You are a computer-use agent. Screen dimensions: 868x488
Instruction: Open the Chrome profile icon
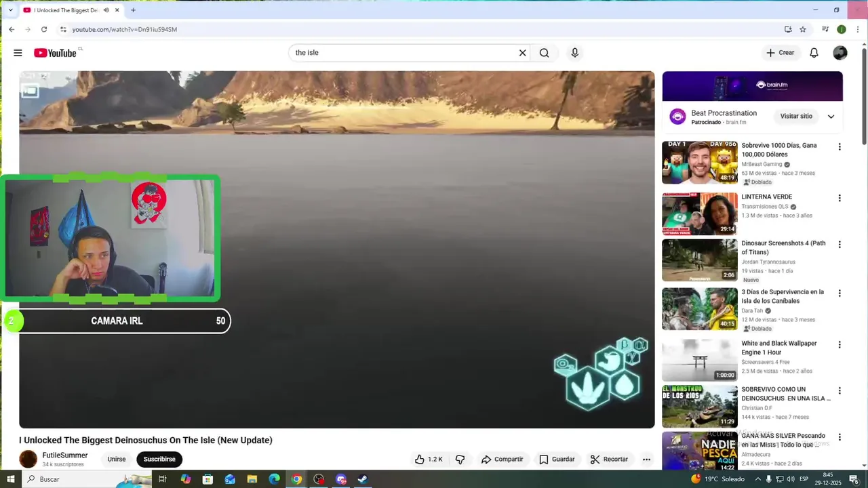[842, 29]
